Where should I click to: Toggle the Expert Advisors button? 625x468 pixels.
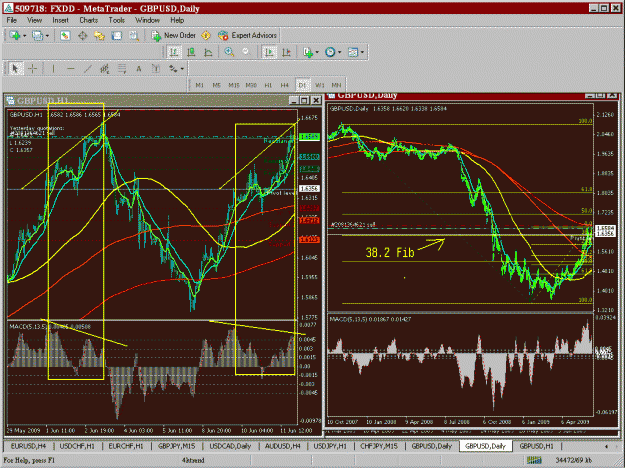click(247, 35)
